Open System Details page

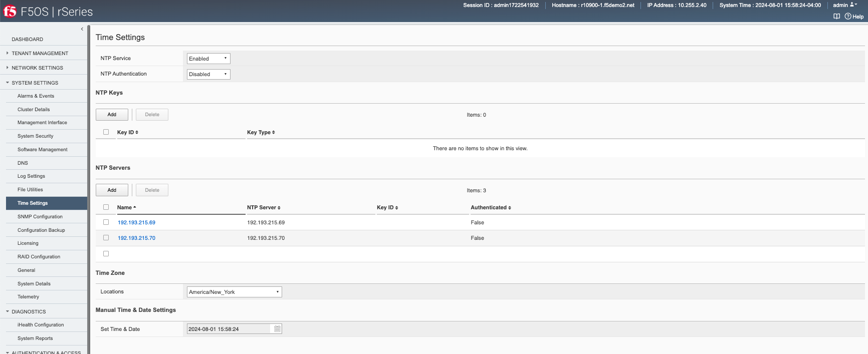coord(34,284)
